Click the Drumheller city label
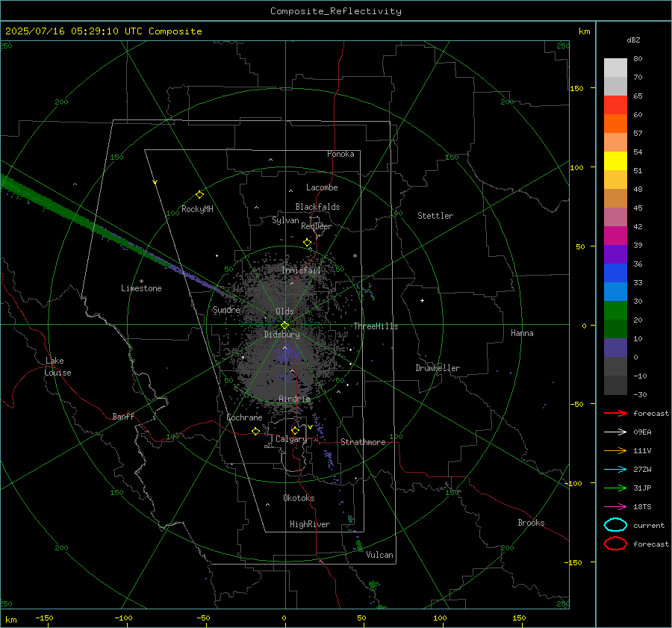This screenshot has height=628, width=672. pos(438,368)
